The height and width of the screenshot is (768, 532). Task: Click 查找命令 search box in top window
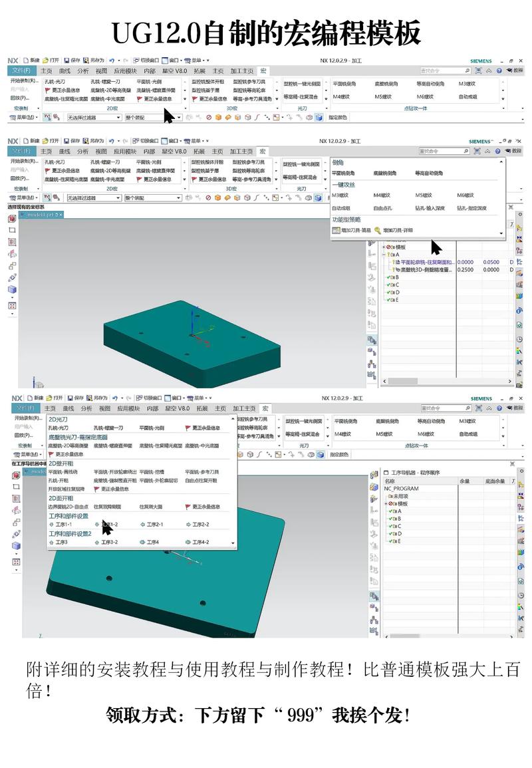pyautogui.click(x=445, y=70)
